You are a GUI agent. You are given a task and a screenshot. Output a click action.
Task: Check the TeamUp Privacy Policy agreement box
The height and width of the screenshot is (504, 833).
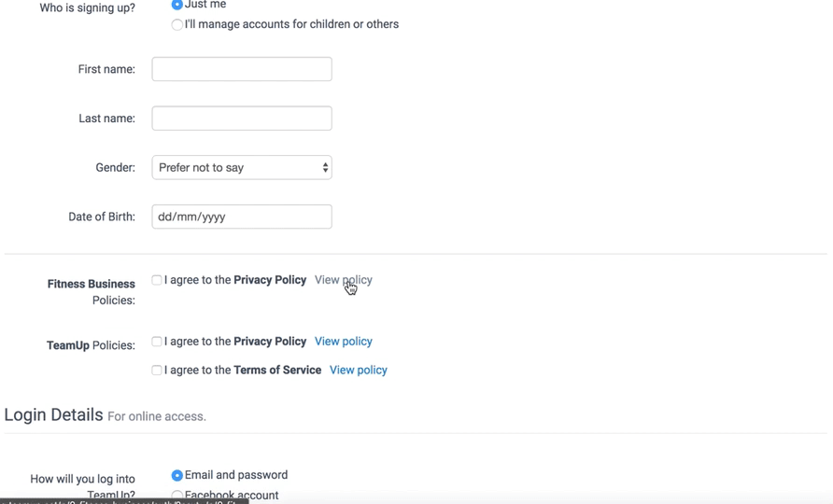click(157, 342)
